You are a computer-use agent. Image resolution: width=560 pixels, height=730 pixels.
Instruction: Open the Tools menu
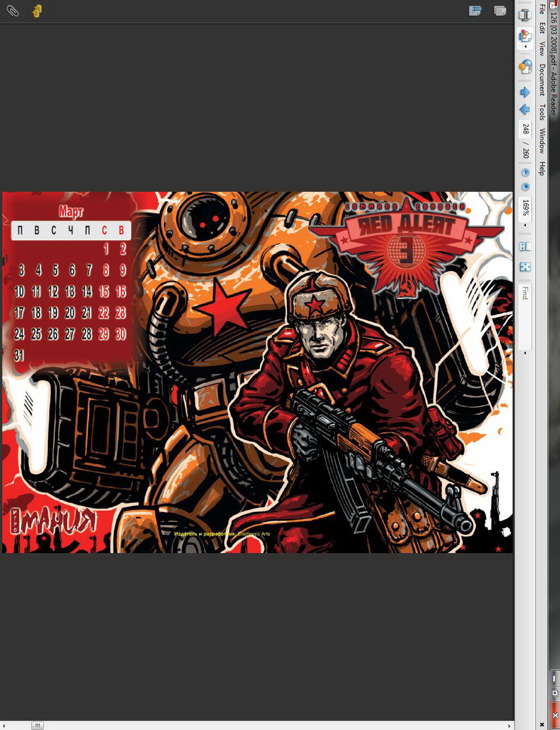542,112
